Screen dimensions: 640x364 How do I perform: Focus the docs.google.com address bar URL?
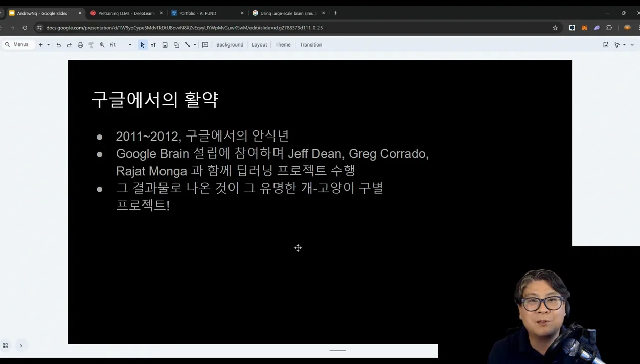[185, 28]
